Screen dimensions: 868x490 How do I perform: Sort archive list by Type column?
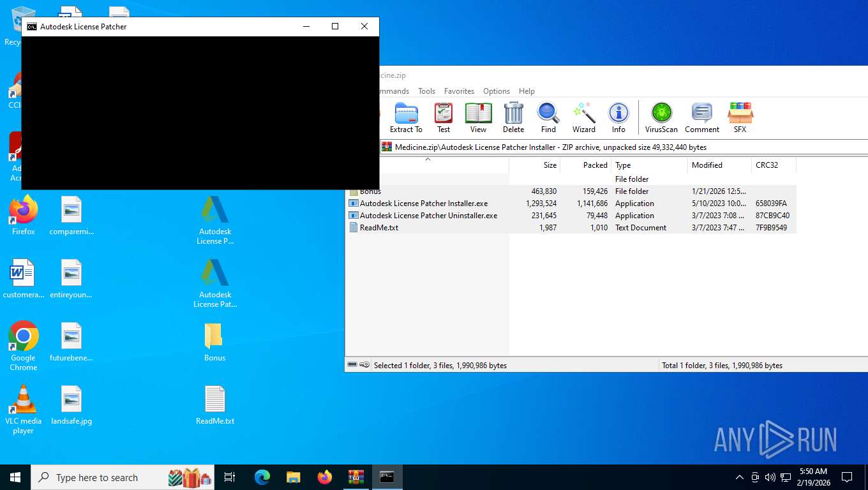pos(649,165)
